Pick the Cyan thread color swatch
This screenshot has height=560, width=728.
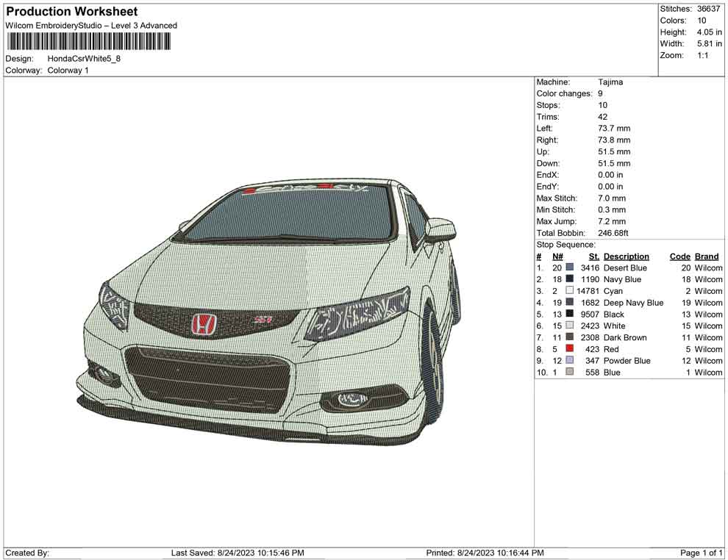(569, 291)
